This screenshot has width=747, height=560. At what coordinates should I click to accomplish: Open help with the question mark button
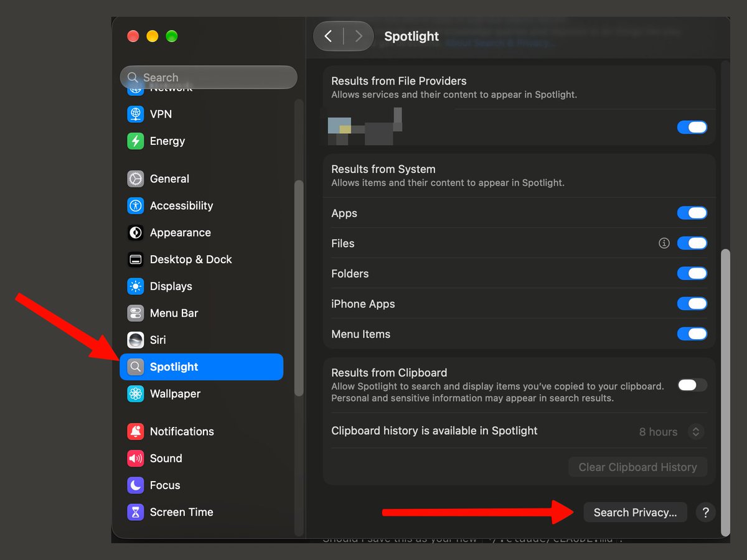click(x=705, y=513)
